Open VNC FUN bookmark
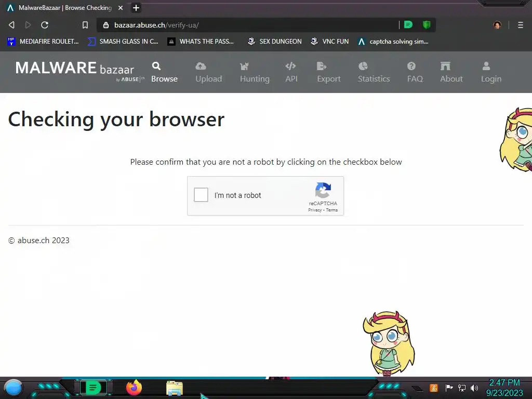Viewport: 532px width, 399px height. (x=330, y=42)
